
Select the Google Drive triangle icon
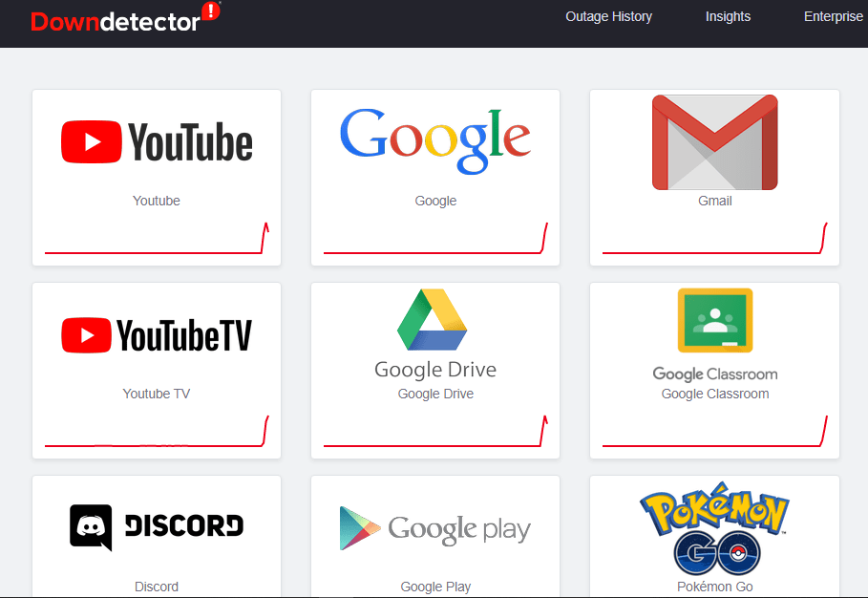tap(434, 320)
